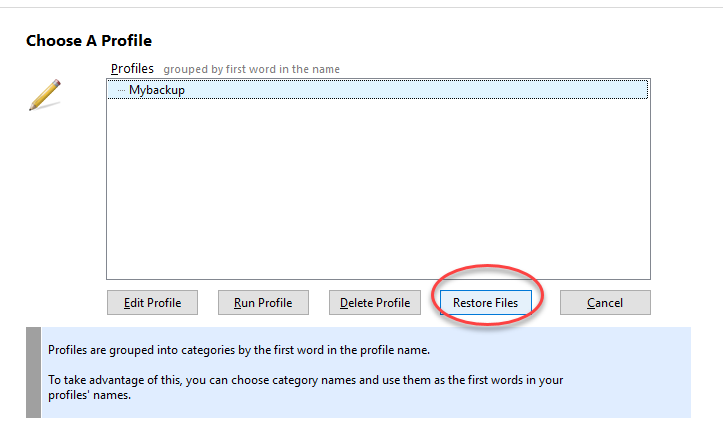Click the Choose A Profile heading
This screenshot has height=440, width=723.
pyautogui.click(x=89, y=41)
